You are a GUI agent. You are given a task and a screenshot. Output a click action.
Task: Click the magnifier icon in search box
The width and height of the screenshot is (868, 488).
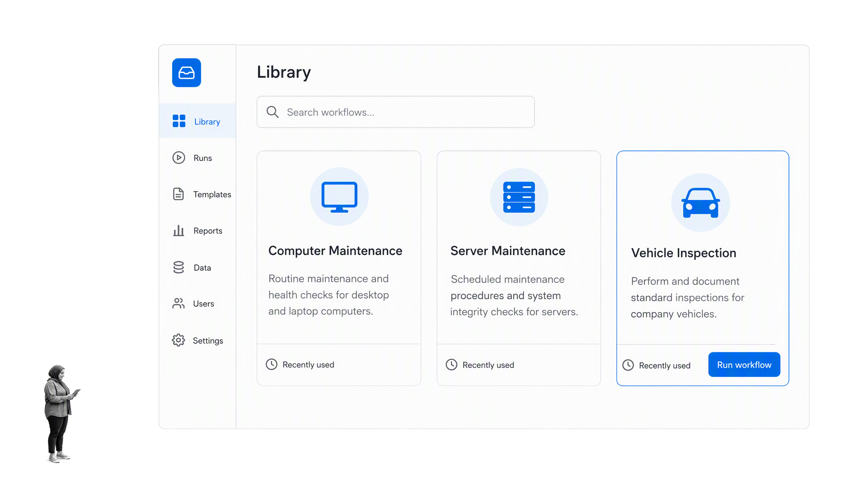click(x=273, y=112)
